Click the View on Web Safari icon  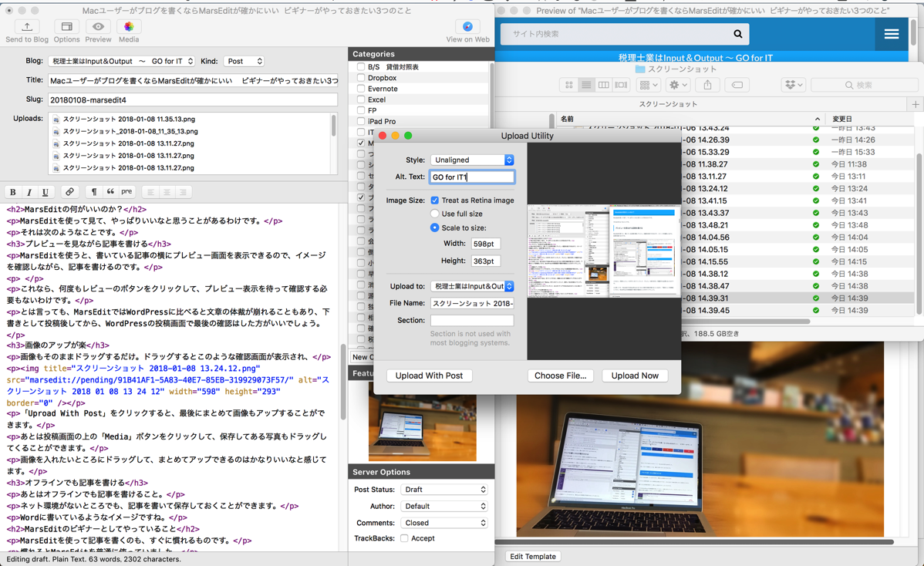[x=467, y=27]
